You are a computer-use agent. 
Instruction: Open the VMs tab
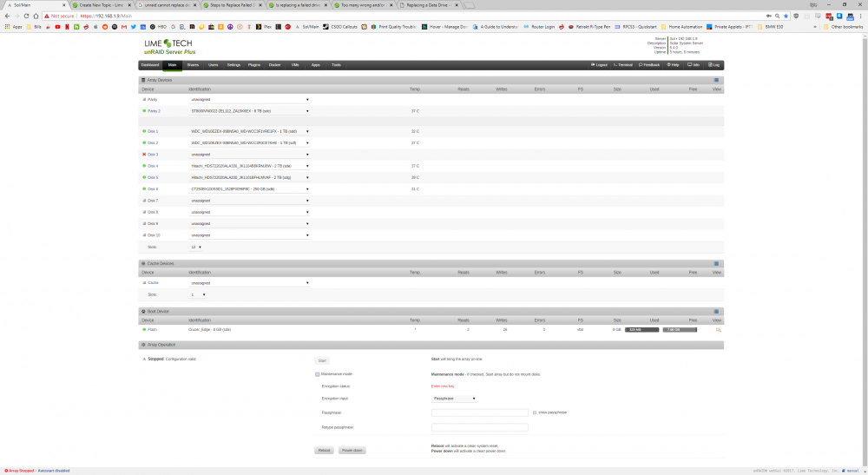point(295,65)
